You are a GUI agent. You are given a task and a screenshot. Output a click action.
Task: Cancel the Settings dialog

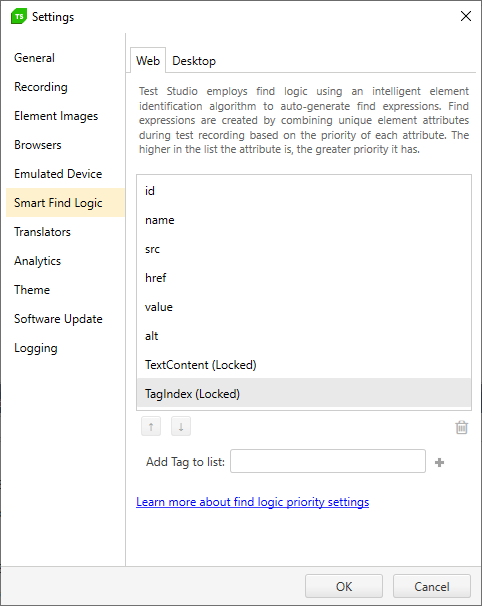point(432,586)
